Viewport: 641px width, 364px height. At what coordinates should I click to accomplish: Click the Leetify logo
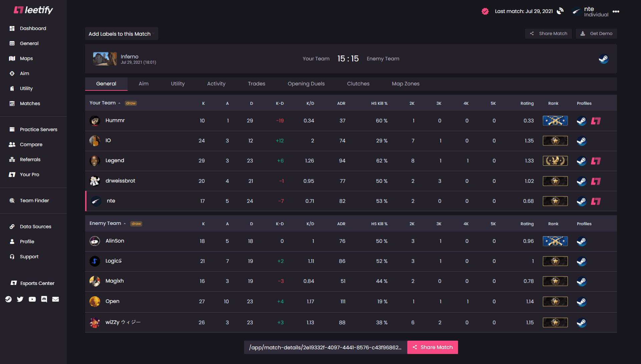(33, 10)
